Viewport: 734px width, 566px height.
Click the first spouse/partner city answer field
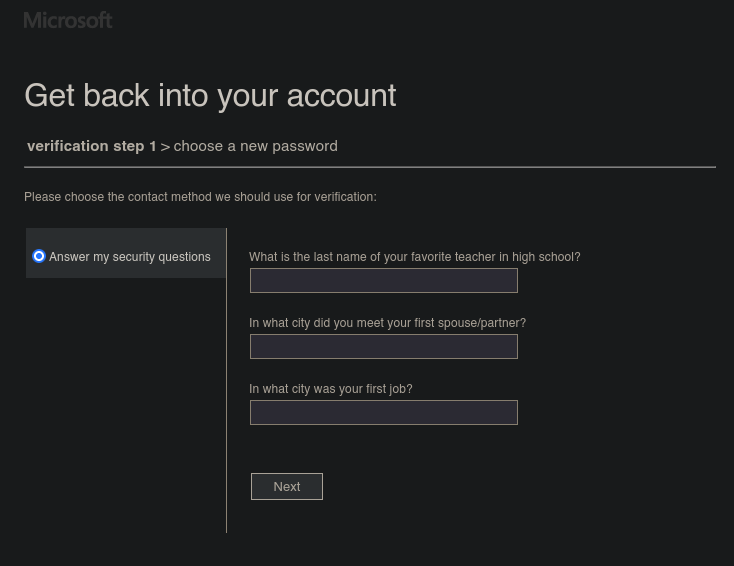(x=383, y=347)
